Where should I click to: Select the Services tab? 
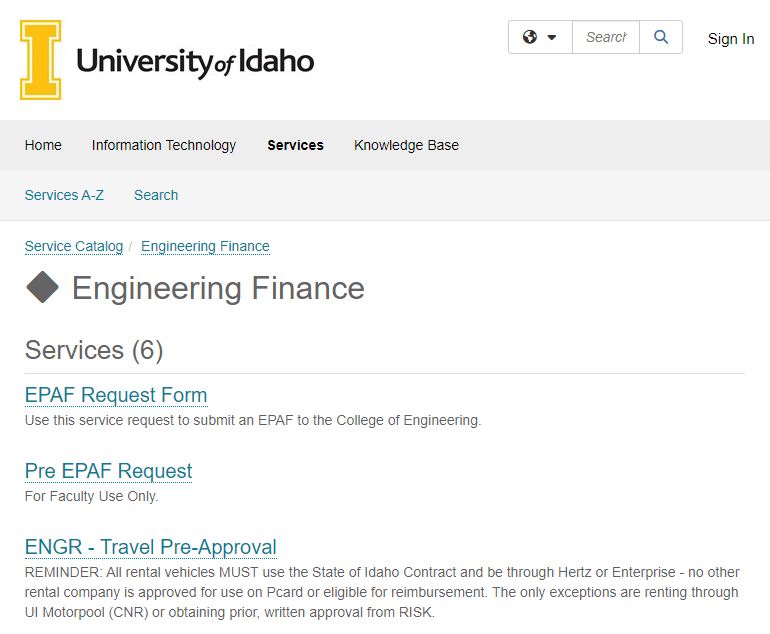coord(295,145)
